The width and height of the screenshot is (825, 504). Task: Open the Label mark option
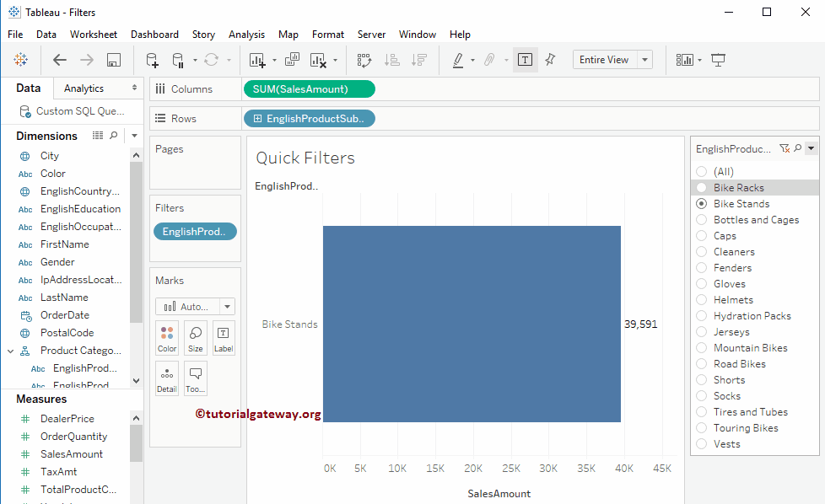pos(223,337)
